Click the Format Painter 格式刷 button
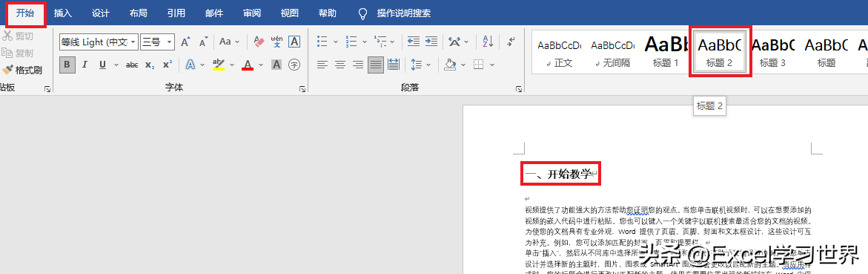868x274 pixels. 23,71
